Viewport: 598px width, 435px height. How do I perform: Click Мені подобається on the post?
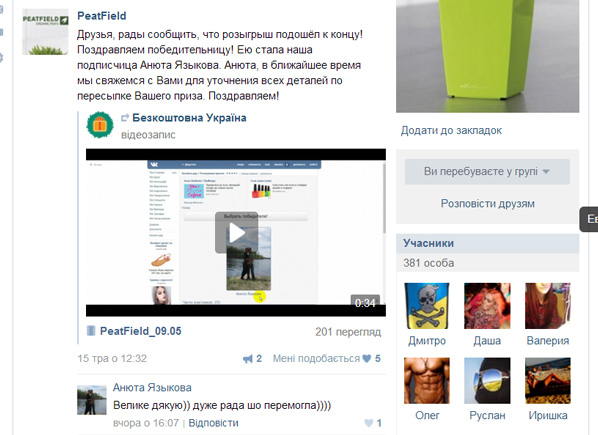316,359
